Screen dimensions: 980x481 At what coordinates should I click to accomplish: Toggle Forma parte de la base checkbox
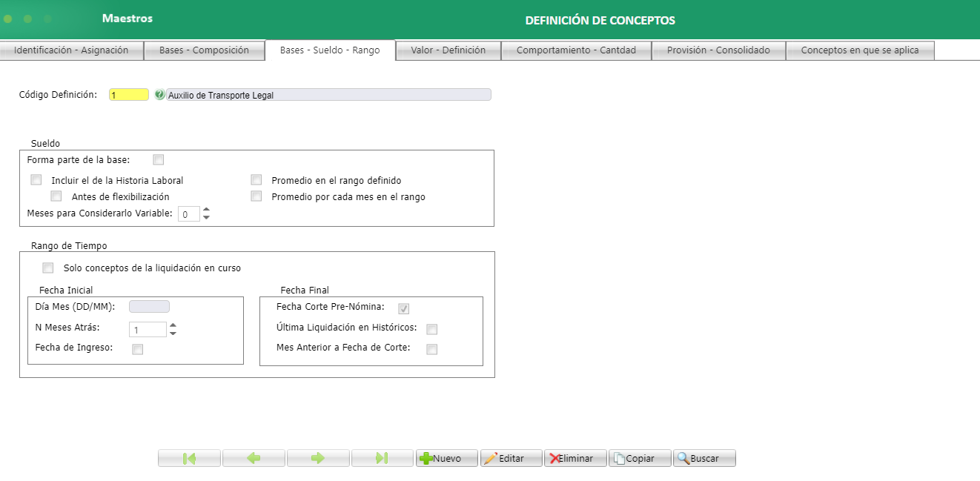[159, 159]
